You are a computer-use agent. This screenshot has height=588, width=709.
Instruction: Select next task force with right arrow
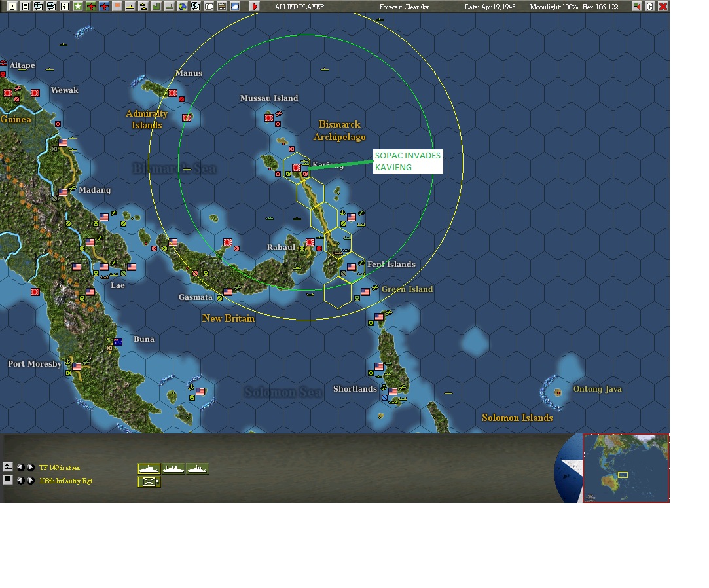[30, 468]
